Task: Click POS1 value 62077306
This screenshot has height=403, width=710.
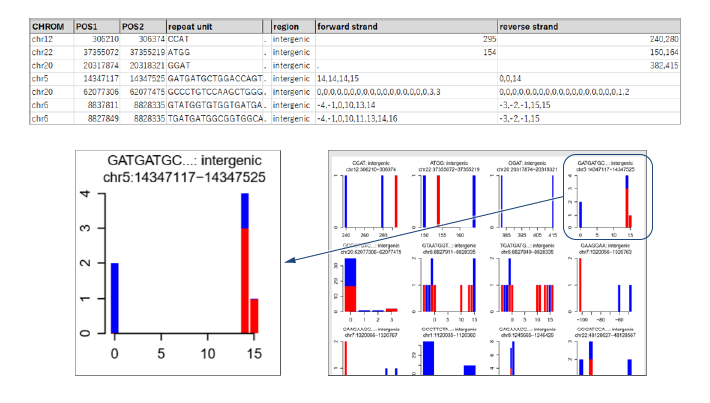Action: pos(98,90)
